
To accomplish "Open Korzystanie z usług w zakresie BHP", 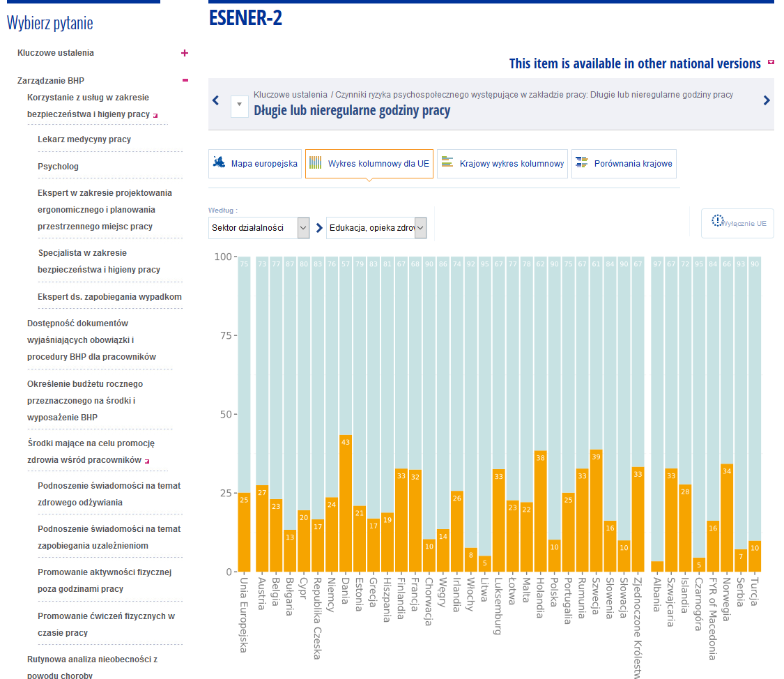I will click(88, 105).
